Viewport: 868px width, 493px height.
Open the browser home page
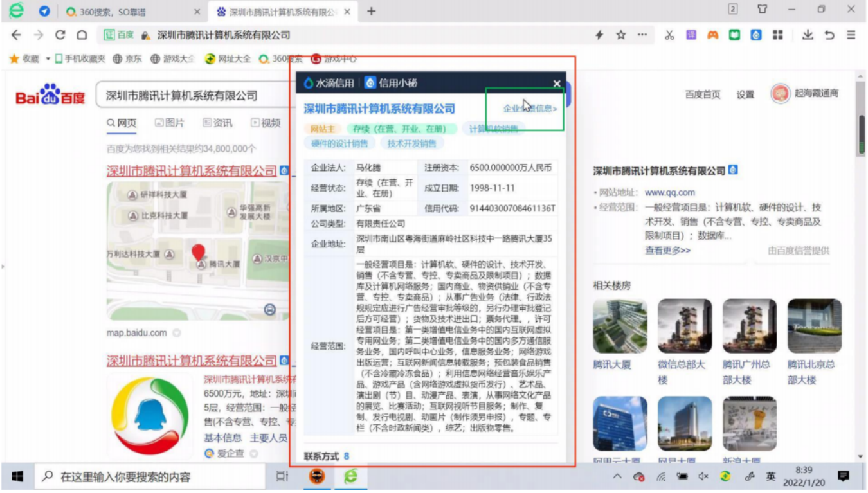[82, 35]
